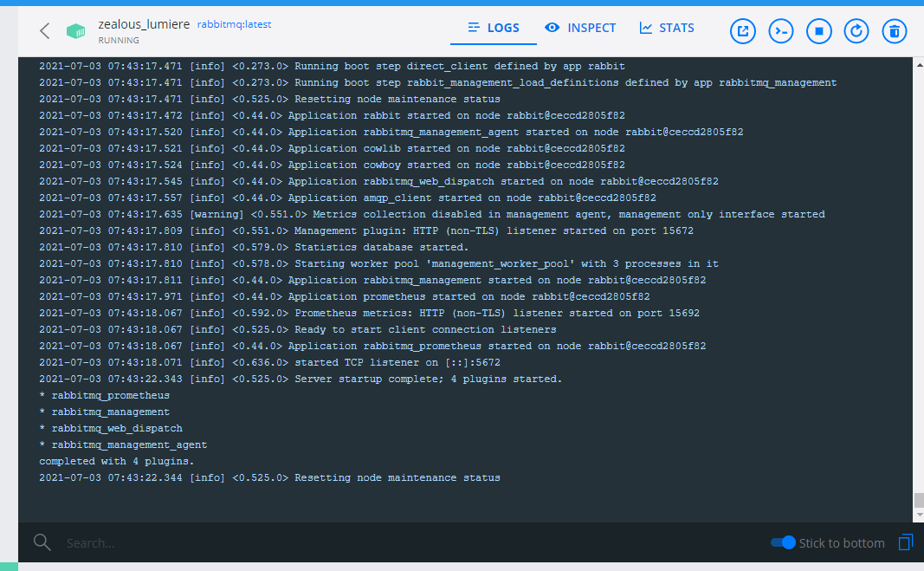924x571 pixels.
Task: Stop the zealous_lumiere container
Action: (818, 30)
